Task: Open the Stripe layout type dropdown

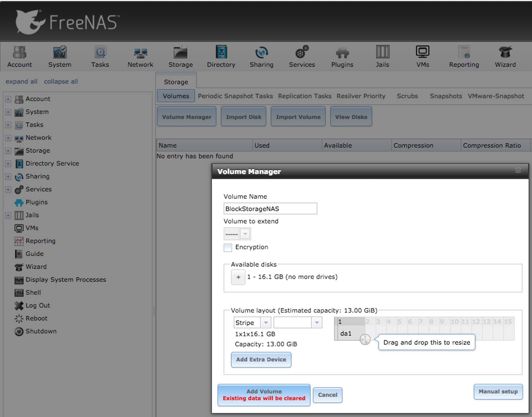Action: pos(266,323)
